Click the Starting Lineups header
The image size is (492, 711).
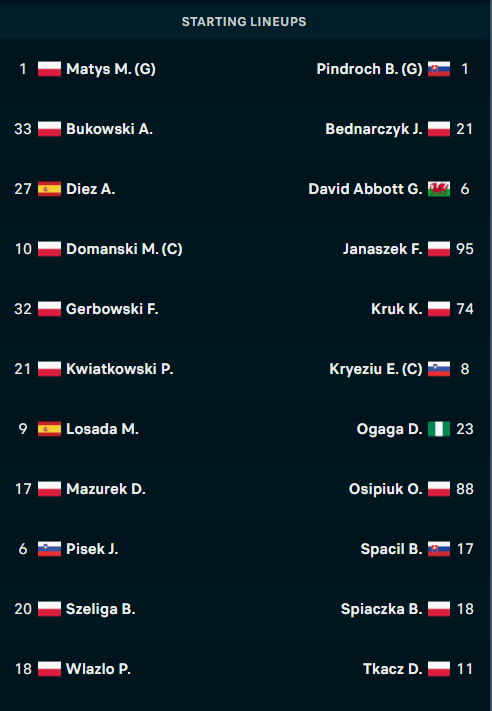(x=244, y=22)
